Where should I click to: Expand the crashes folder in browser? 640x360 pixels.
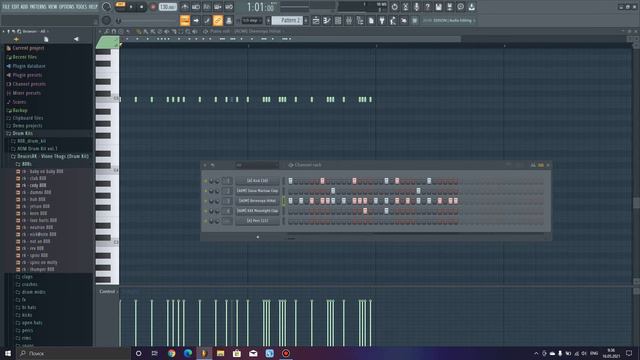(29, 284)
